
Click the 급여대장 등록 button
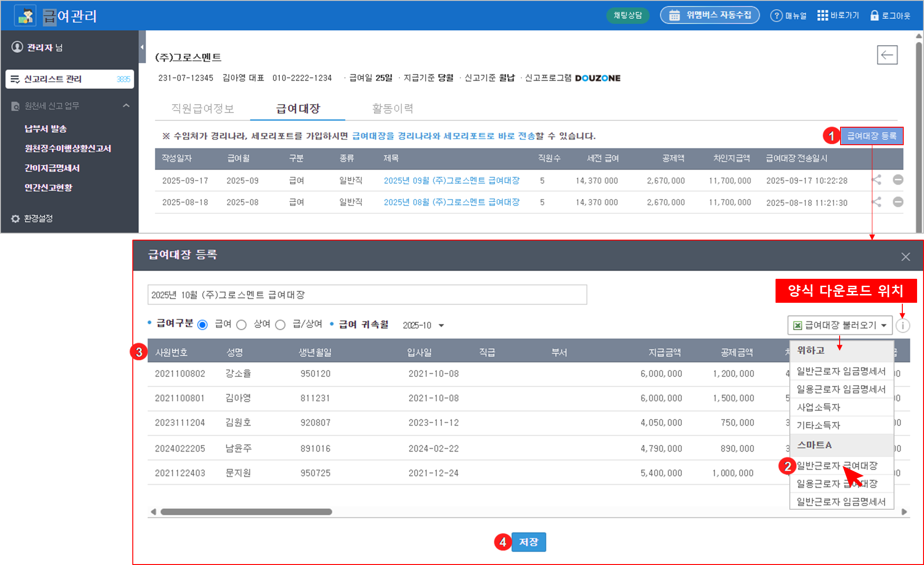(x=871, y=136)
